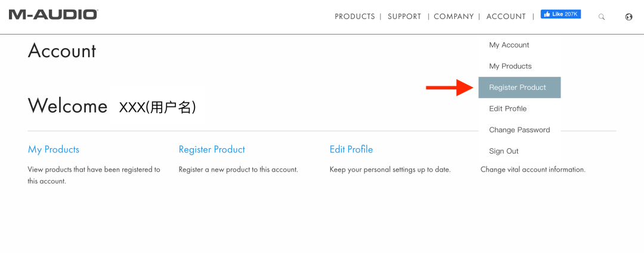
Task: Click the M-AUDIO logo
Action: pos(54,15)
